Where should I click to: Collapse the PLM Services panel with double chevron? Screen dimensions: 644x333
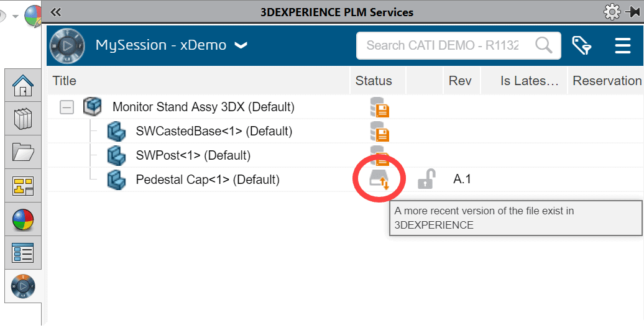pos(56,12)
